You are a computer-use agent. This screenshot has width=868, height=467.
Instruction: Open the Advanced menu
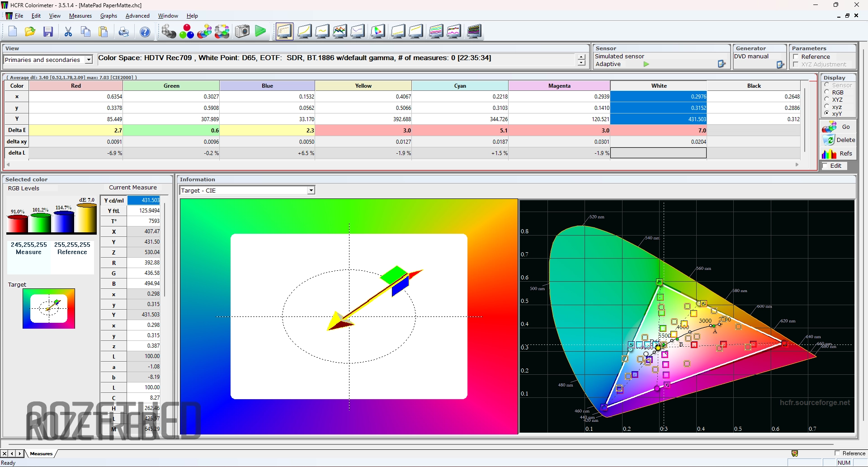pyautogui.click(x=137, y=16)
